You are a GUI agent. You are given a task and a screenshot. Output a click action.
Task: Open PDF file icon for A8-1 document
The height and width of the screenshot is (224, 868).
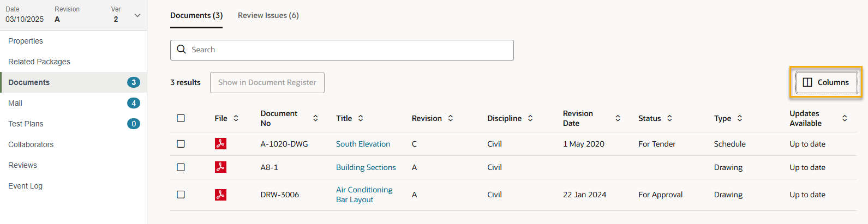click(x=220, y=167)
